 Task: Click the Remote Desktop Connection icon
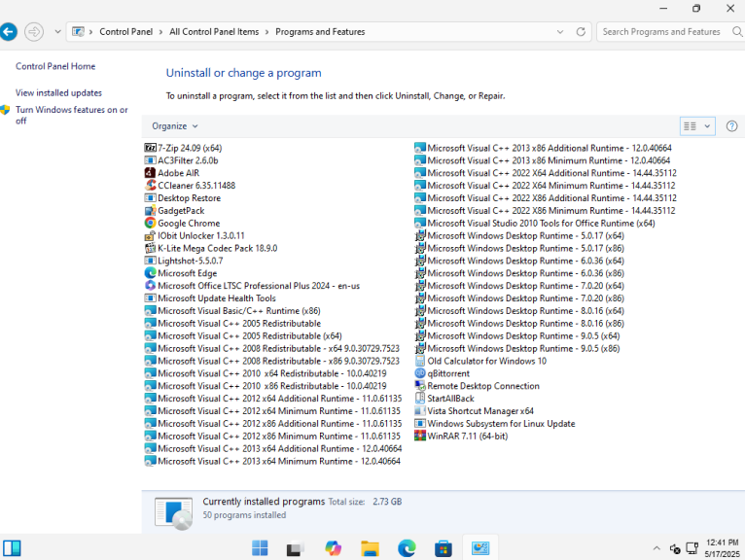click(420, 386)
